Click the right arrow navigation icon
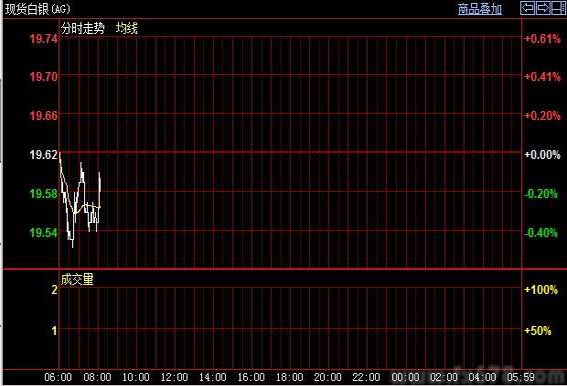The width and height of the screenshot is (567, 386). pos(543,8)
